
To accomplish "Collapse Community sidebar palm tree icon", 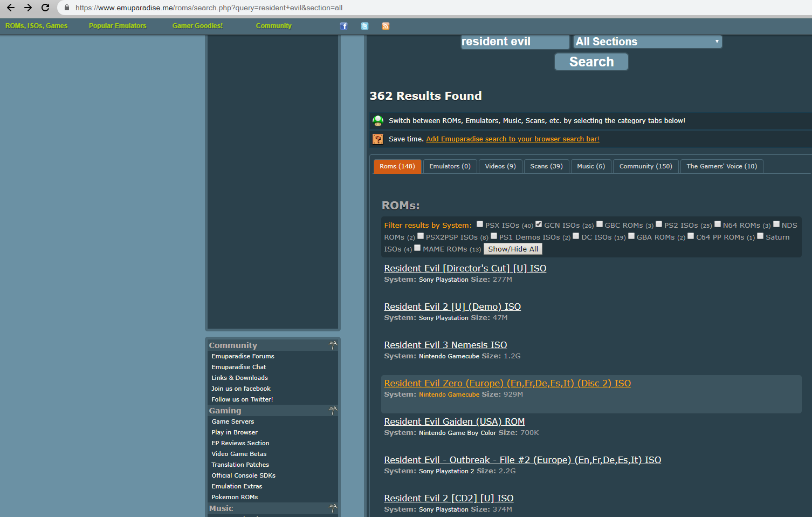I will [333, 345].
